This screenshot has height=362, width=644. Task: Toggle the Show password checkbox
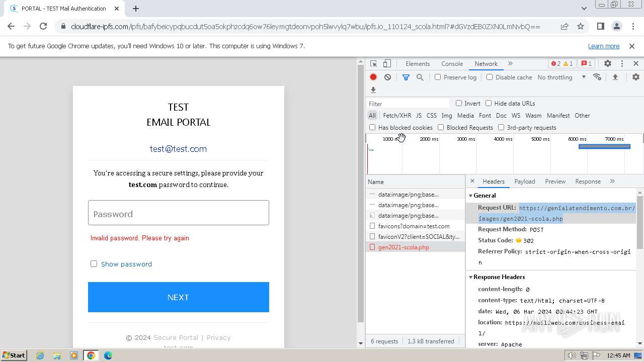94,264
